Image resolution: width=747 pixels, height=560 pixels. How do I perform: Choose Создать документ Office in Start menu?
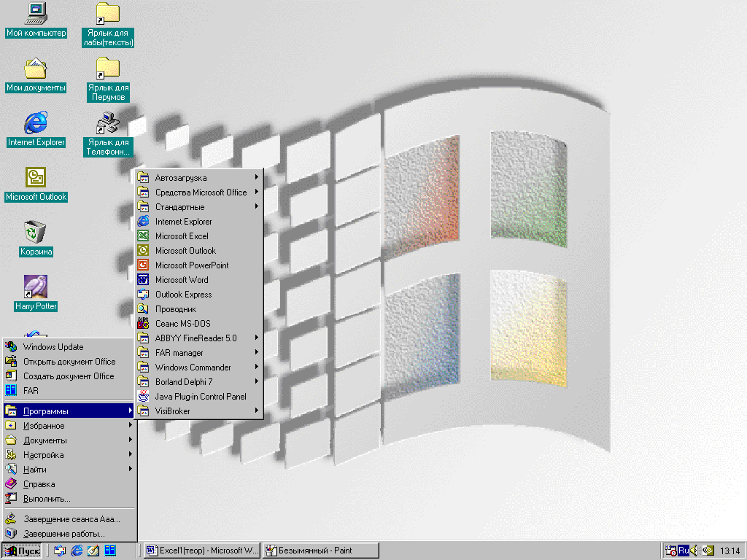(69, 376)
